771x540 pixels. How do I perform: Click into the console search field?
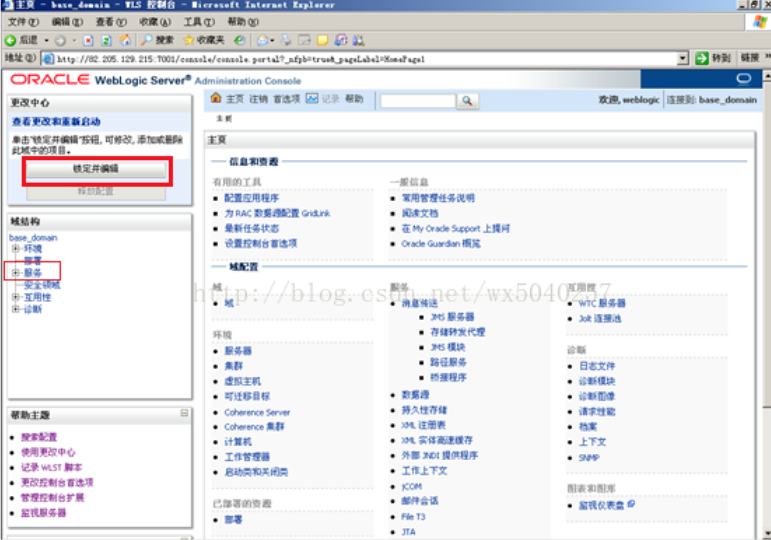click(418, 101)
